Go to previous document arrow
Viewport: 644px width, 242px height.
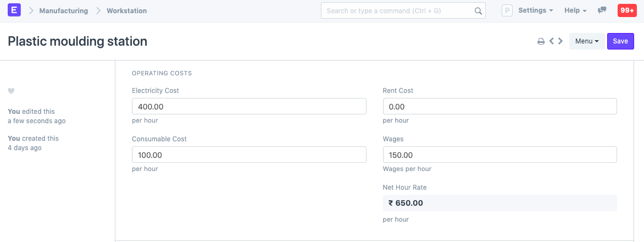pos(552,41)
